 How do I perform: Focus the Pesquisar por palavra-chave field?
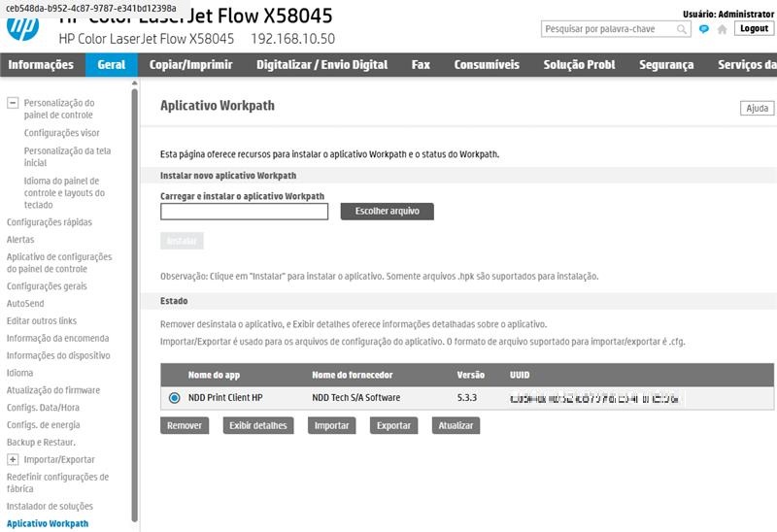pos(610,29)
